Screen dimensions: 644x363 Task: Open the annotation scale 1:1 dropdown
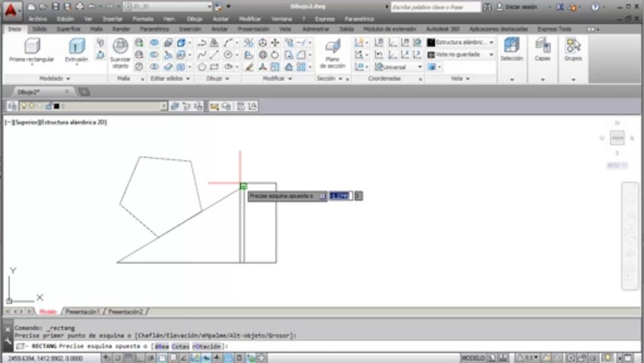tap(531, 357)
